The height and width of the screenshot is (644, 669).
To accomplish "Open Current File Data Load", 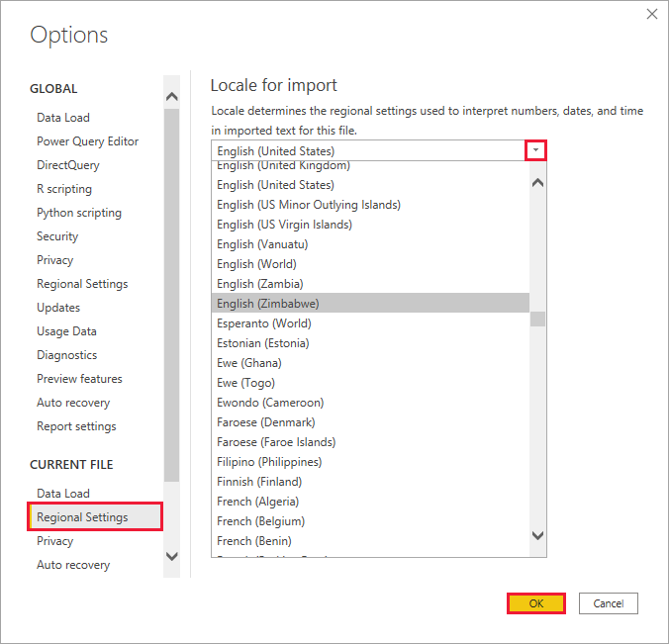I will [x=63, y=494].
